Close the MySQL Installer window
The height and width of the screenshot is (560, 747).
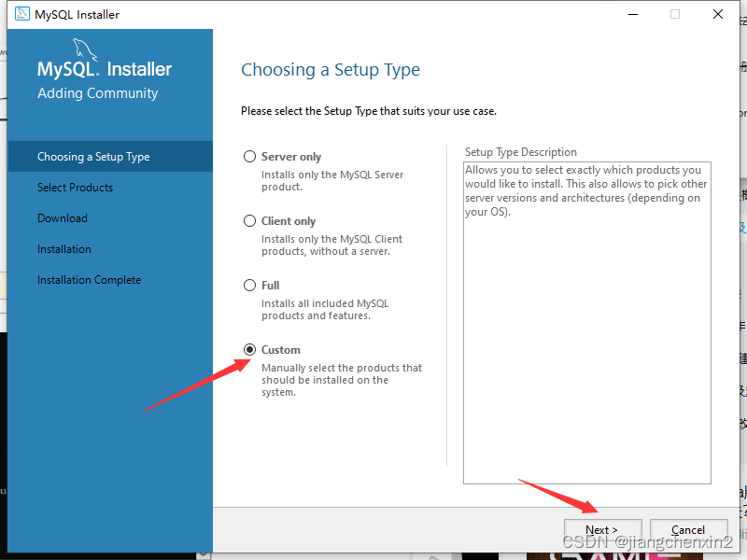718,14
